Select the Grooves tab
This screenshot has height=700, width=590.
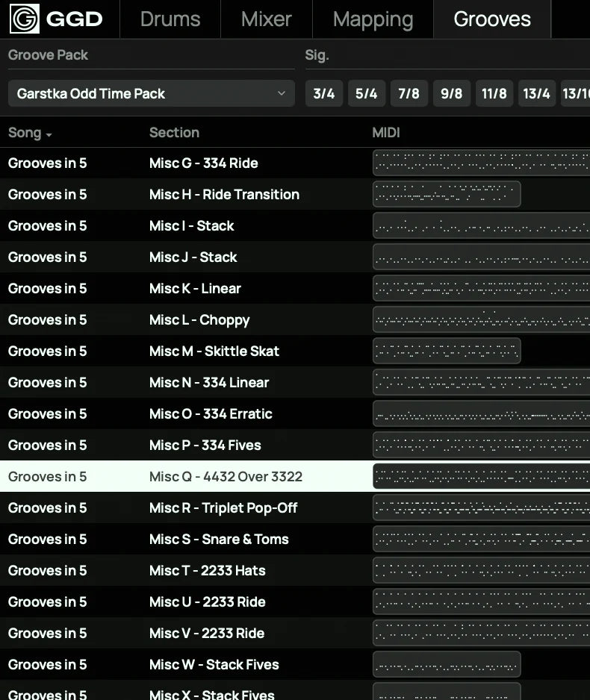492,19
